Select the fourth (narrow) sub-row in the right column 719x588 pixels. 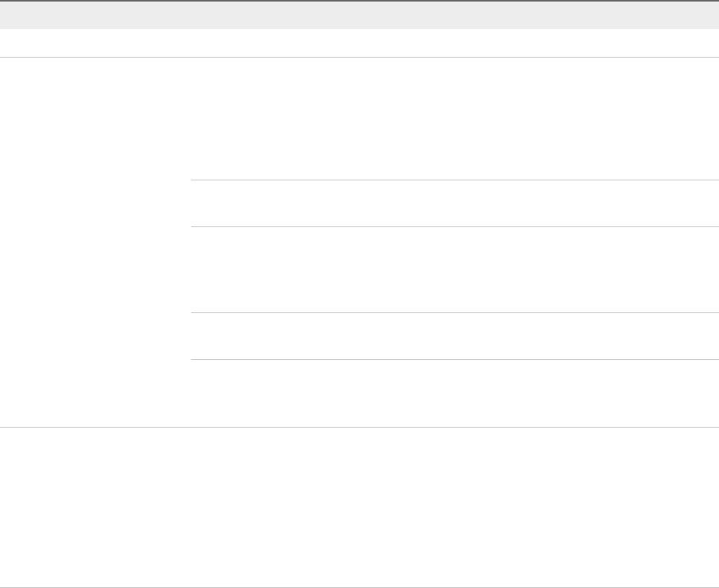(454, 336)
